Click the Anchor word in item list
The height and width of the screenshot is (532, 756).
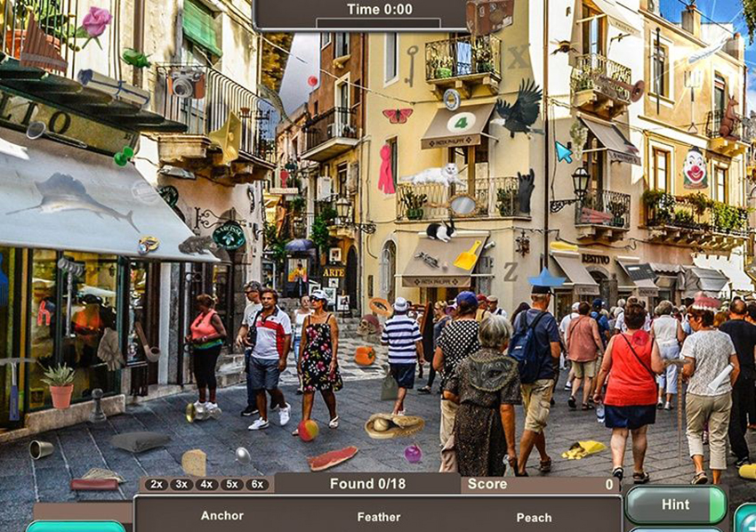tap(221, 516)
